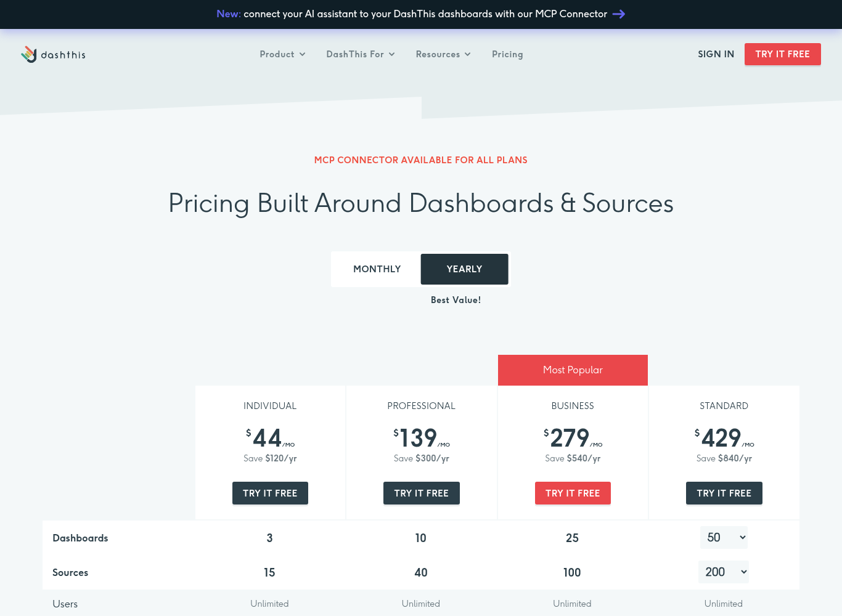Click the $44 price
This screenshot has width=842, height=616.
click(270, 438)
